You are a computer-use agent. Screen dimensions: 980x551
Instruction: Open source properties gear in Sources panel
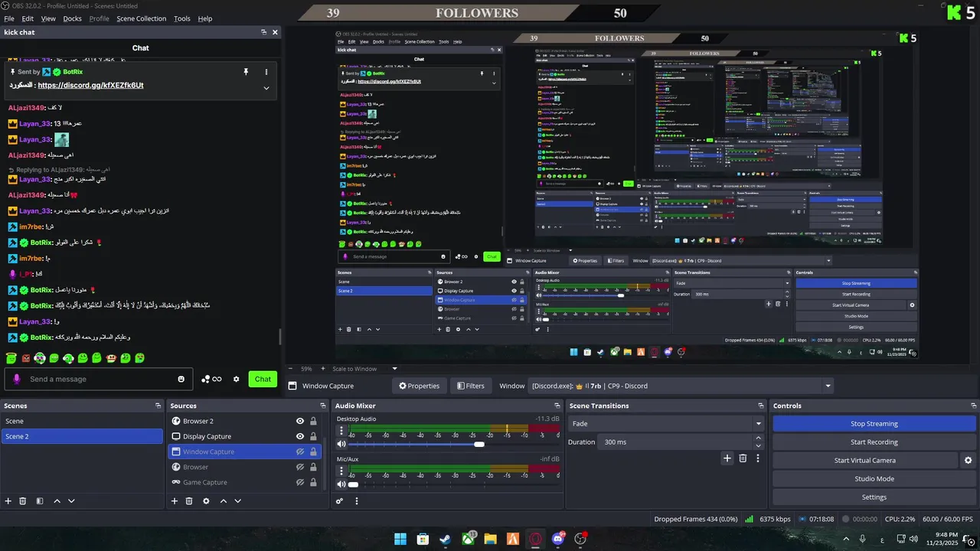pos(206,501)
